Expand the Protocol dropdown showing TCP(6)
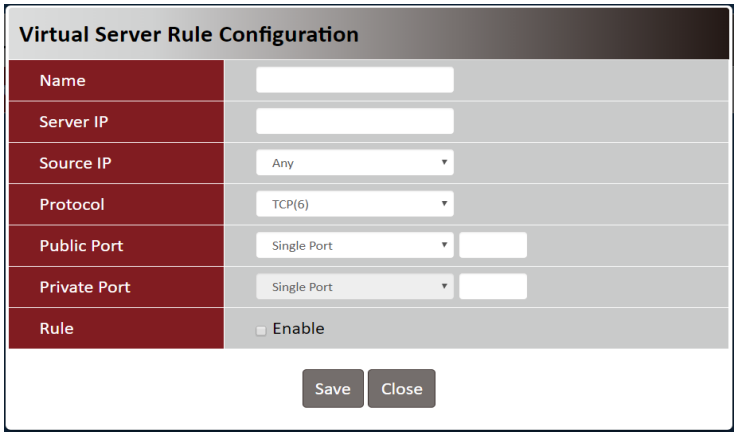737x436 pixels. tap(354, 204)
